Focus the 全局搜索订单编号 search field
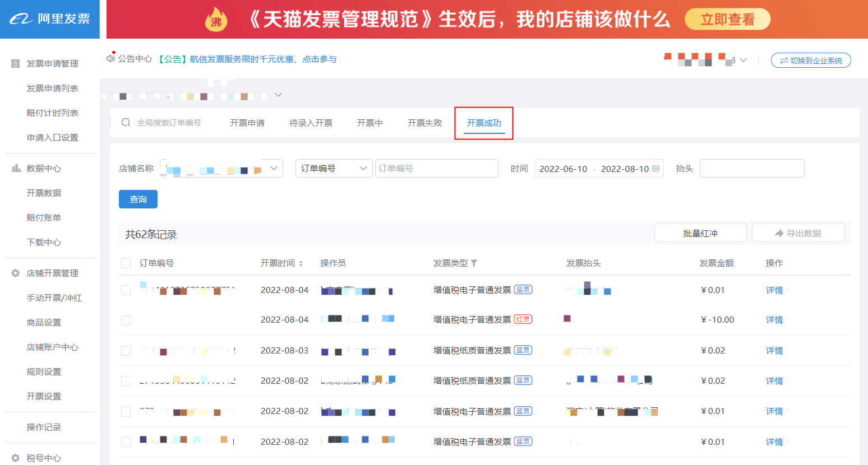This screenshot has height=465, width=868. [169, 123]
